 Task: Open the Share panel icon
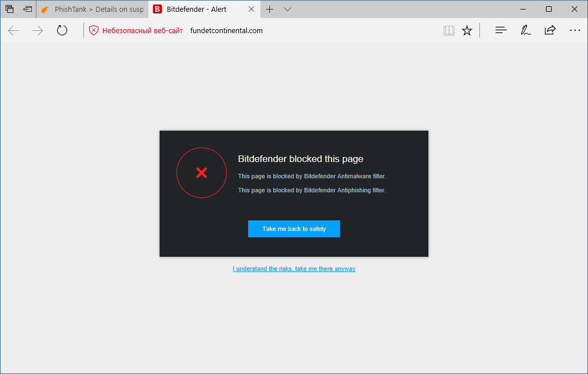(x=550, y=30)
